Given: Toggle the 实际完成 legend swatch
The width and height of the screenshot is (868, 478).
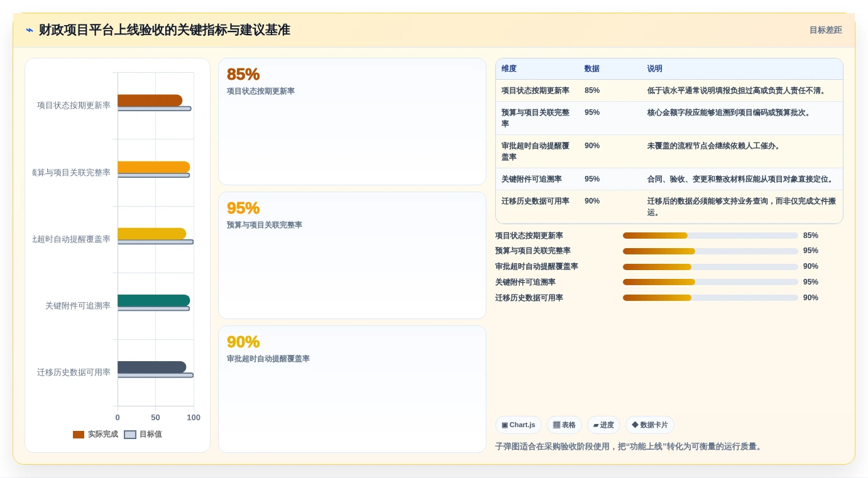Looking at the screenshot, I should (79, 435).
